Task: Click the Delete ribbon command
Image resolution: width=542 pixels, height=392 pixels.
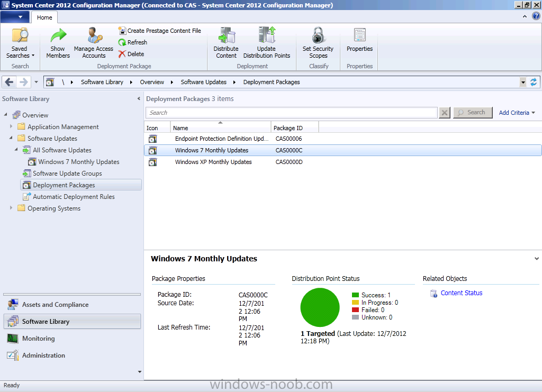Action: 131,54
